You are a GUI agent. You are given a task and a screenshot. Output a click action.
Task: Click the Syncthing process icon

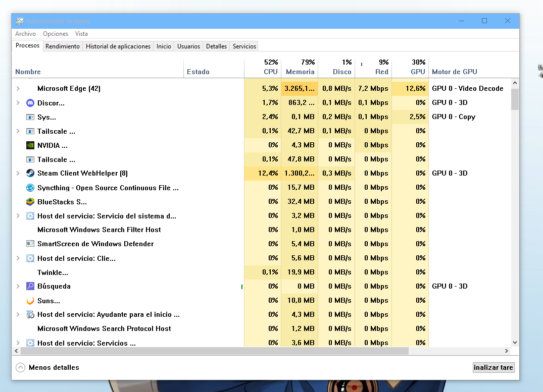click(x=30, y=188)
